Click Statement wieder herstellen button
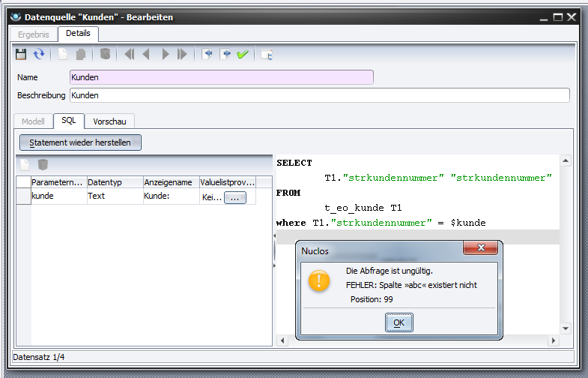 80,142
